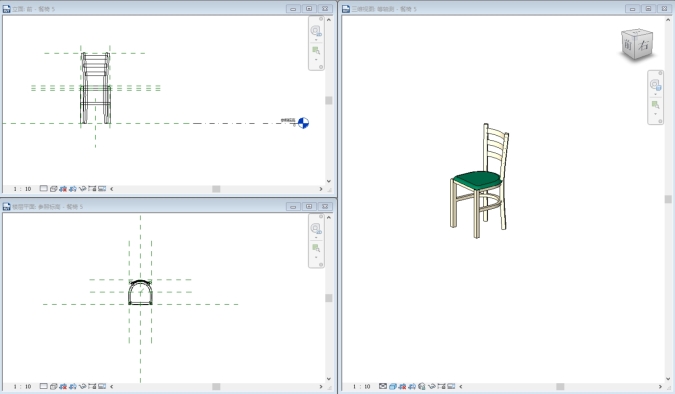Expand zoom options arrow in elevation navigation bar

point(316,60)
